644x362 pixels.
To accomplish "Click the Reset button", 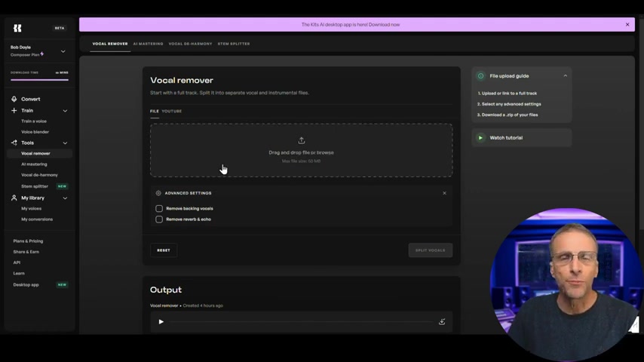I will (x=164, y=250).
